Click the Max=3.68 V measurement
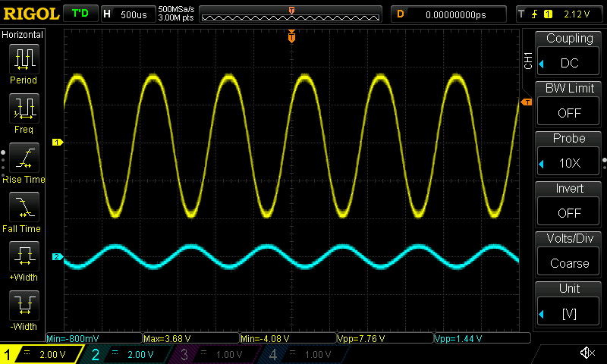 click(191, 338)
